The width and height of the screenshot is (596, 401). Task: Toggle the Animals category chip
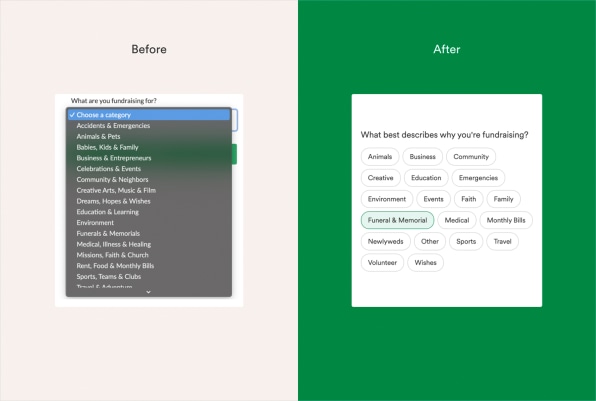[x=380, y=157]
